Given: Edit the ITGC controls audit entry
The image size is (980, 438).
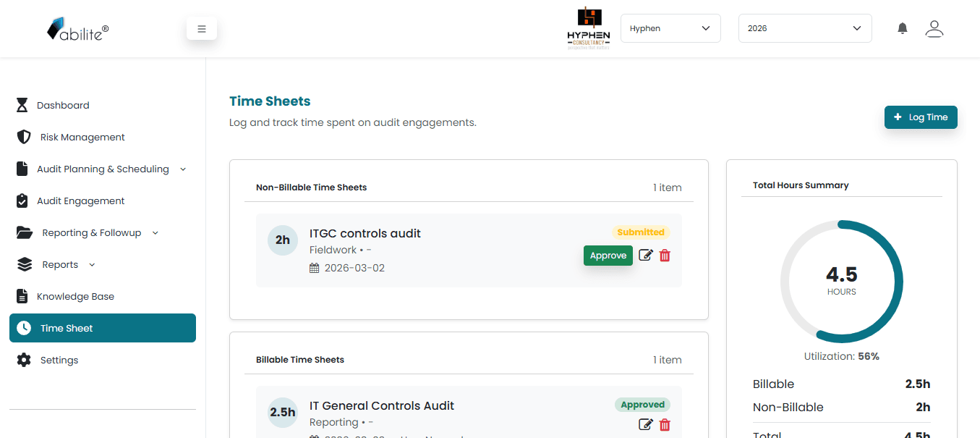Looking at the screenshot, I should click(x=646, y=256).
